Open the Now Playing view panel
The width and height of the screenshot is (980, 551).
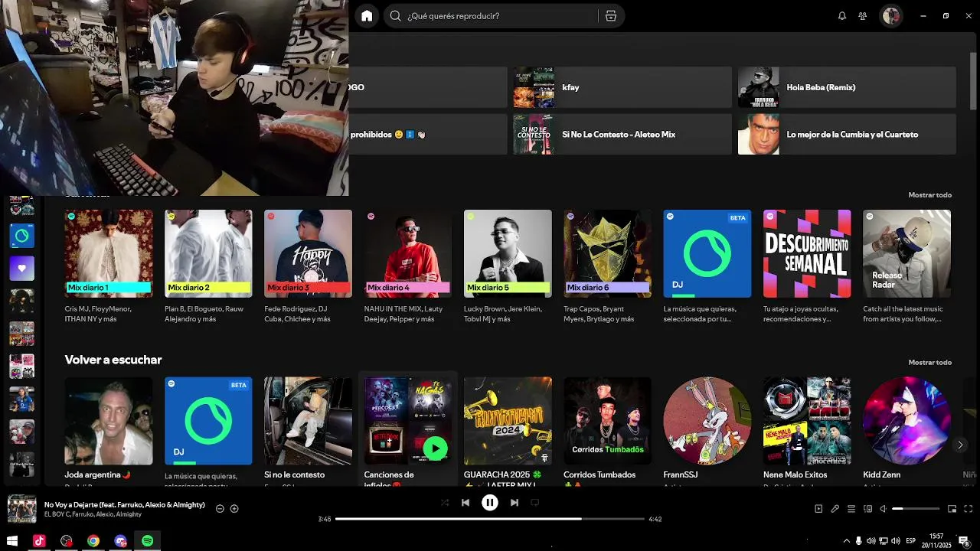click(x=818, y=509)
